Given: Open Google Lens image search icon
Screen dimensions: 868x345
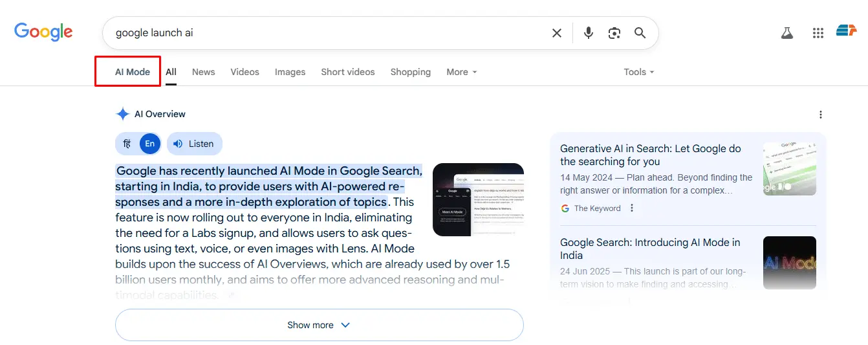Looking at the screenshot, I should tap(614, 33).
